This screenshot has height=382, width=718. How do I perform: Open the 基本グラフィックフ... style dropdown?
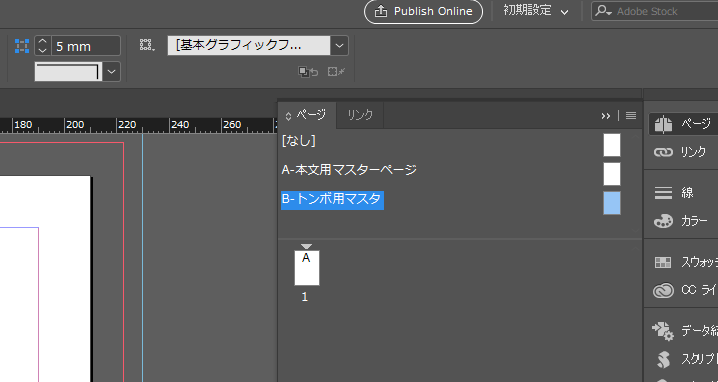coord(339,45)
